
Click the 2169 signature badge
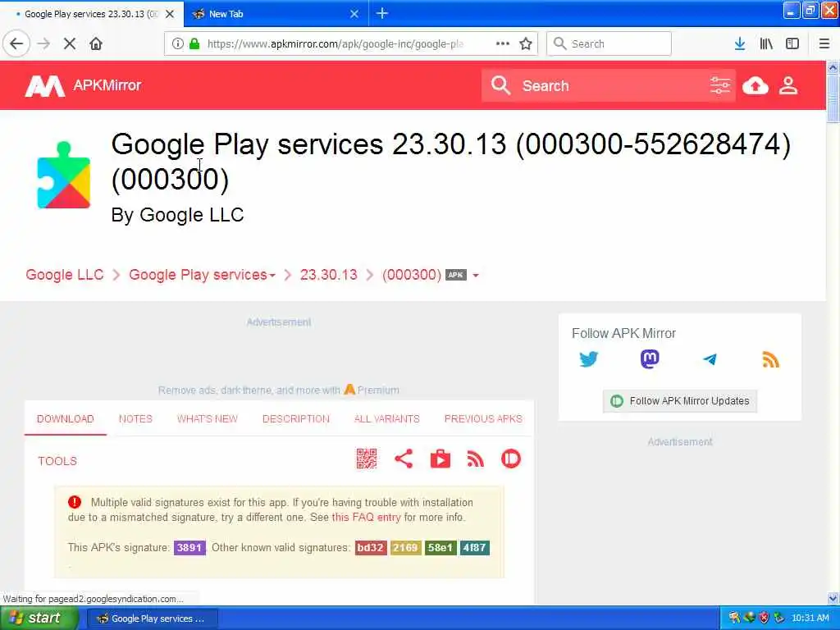[x=405, y=548]
